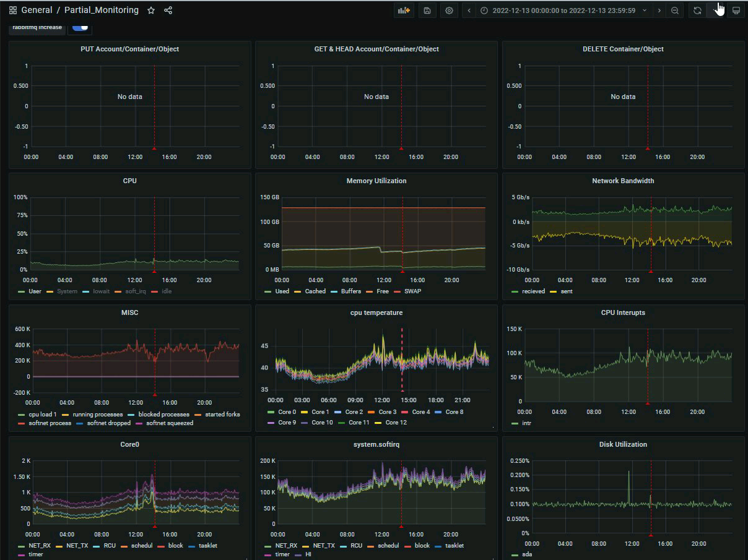Click the Partial_Monitoring dashboard title
Image resolution: width=748 pixels, height=560 pixels.
coord(102,11)
